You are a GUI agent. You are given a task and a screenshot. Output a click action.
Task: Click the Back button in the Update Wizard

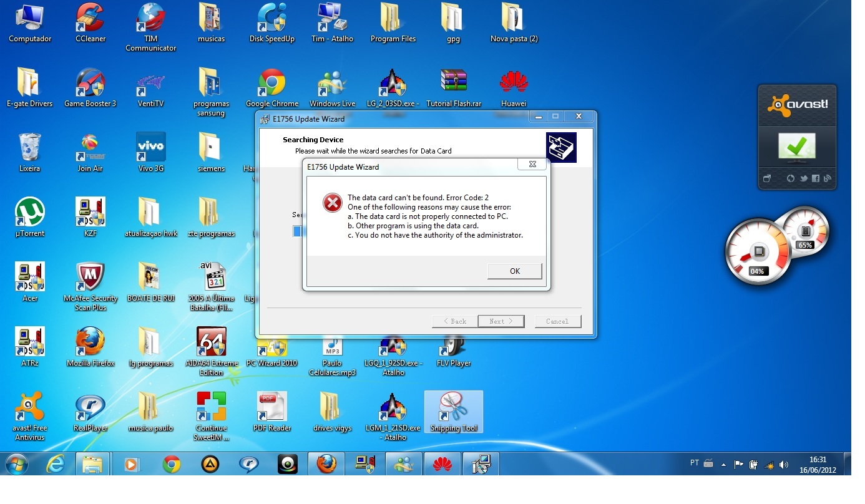click(454, 321)
